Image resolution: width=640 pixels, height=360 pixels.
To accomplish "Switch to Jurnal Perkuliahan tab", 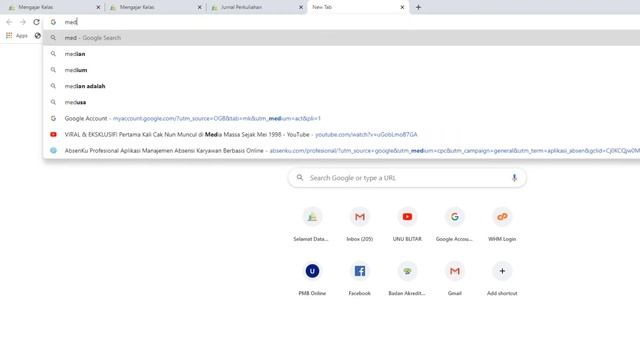I will [x=256, y=7].
